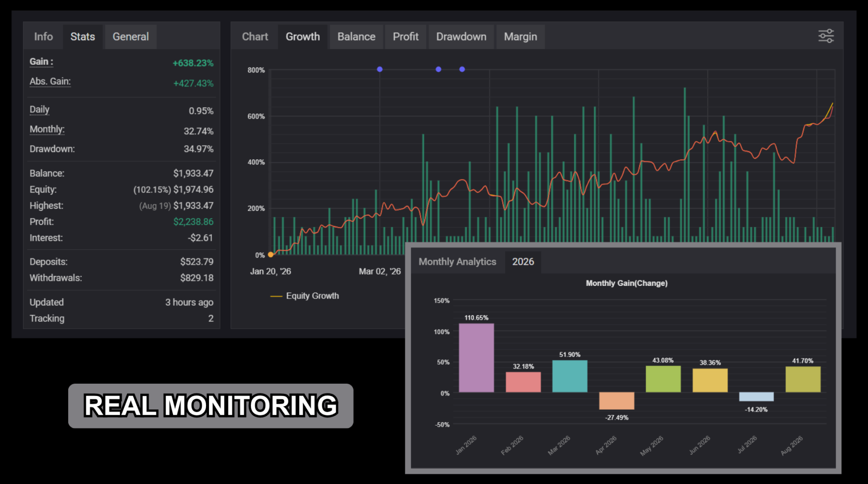Image resolution: width=868 pixels, height=484 pixels.
Task: Select the 2026 monthly analytics tab
Action: point(523,262)
